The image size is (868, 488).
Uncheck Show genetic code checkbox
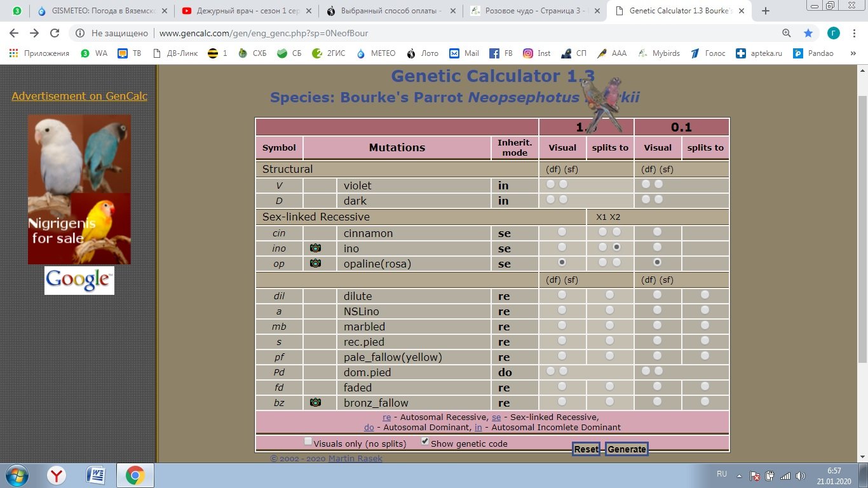click(425, 442)
